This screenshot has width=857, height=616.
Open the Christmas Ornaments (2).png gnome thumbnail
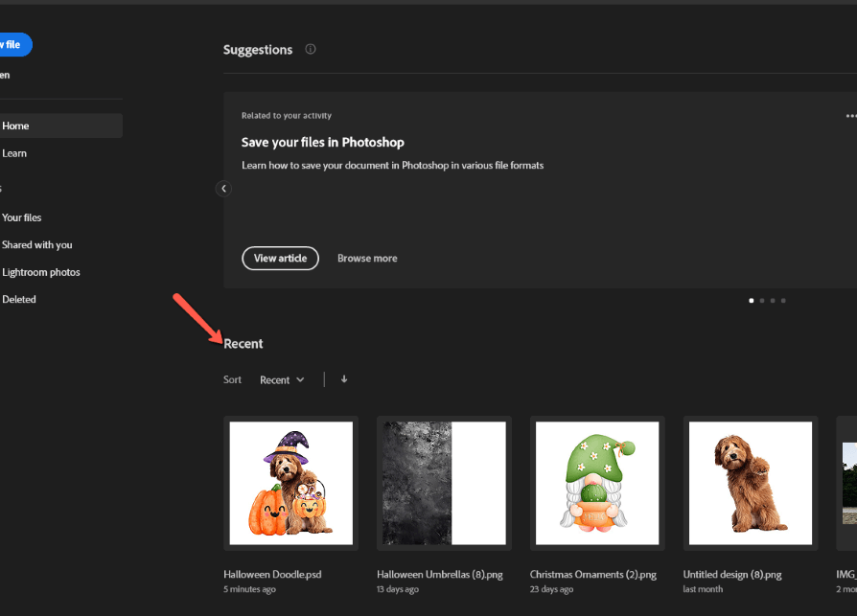coord(597,483)
